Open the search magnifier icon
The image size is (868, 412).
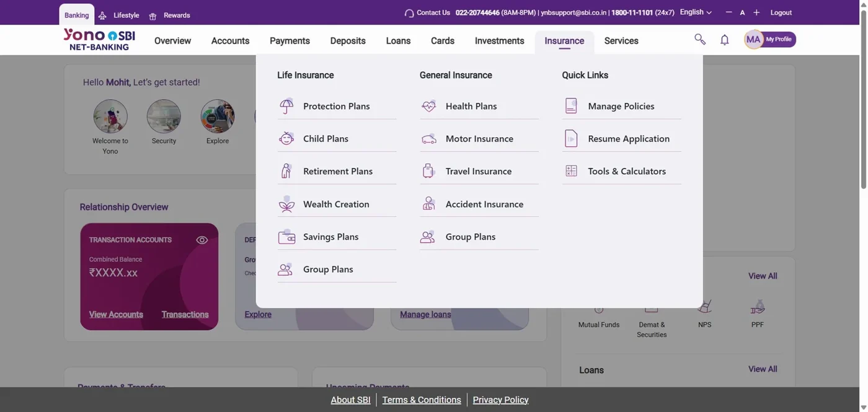click(x=700, y=40)
